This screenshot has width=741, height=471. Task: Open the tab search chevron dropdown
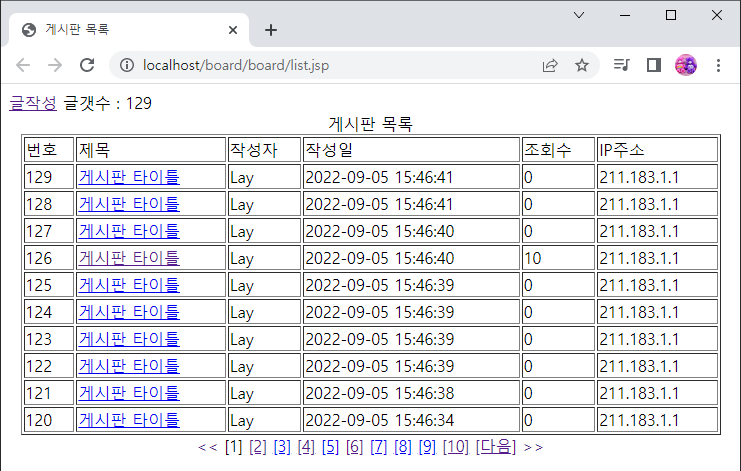(x=579, y=15)
